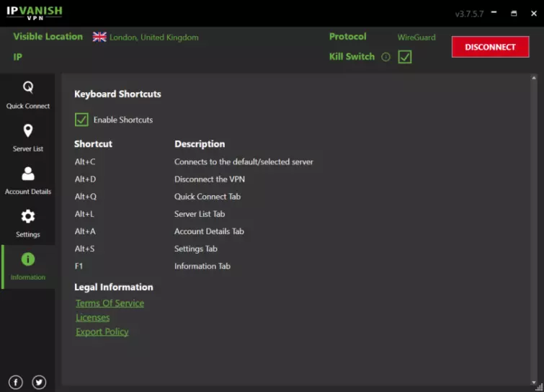Open the IPVanish Facebook page icon
544x392 pixels.
(16, 382)
